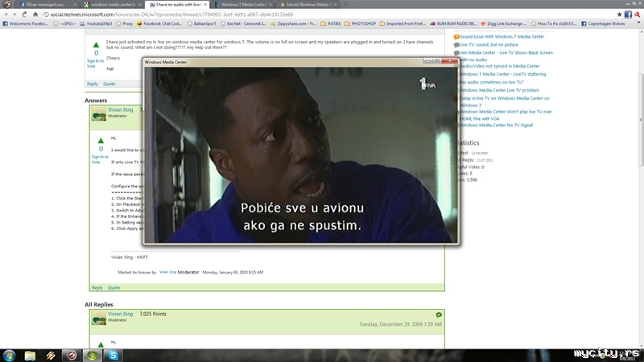Screen dimensions: 644x362
Task: Open the 'Facebook Chat Cod...' bookmark
Action: [159, 24]
